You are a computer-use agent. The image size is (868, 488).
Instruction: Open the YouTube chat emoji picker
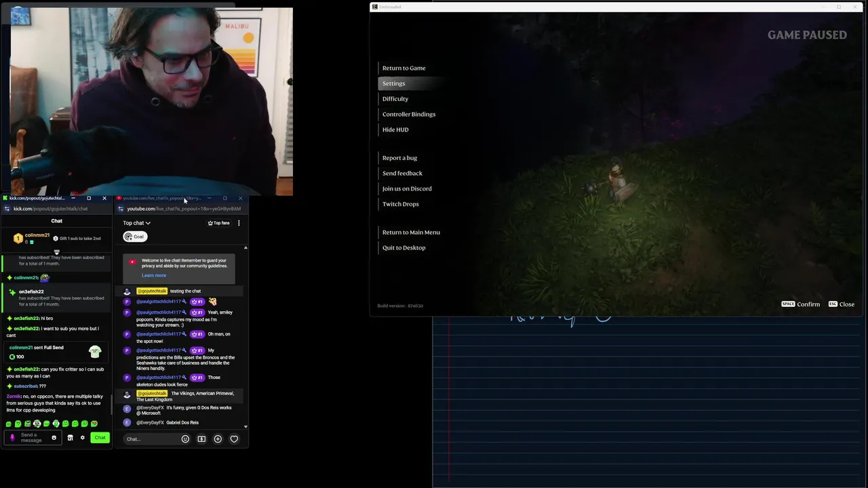pos(185,439)
